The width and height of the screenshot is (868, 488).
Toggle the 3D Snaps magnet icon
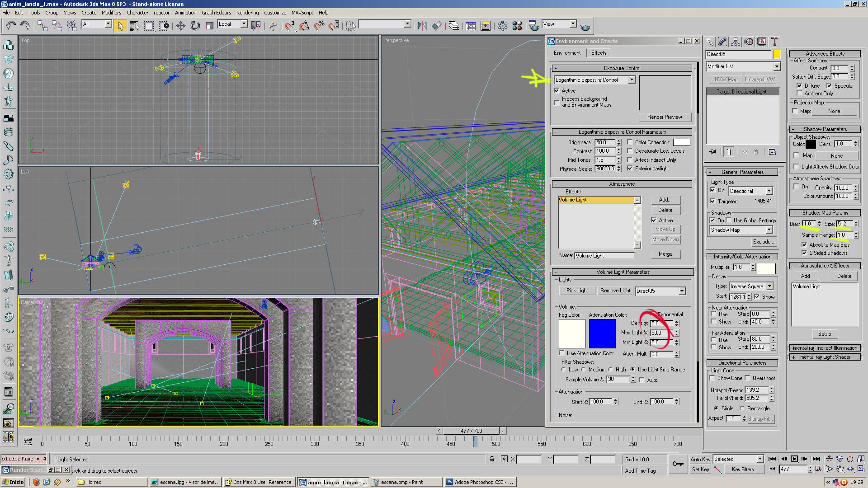click(289, 26)
